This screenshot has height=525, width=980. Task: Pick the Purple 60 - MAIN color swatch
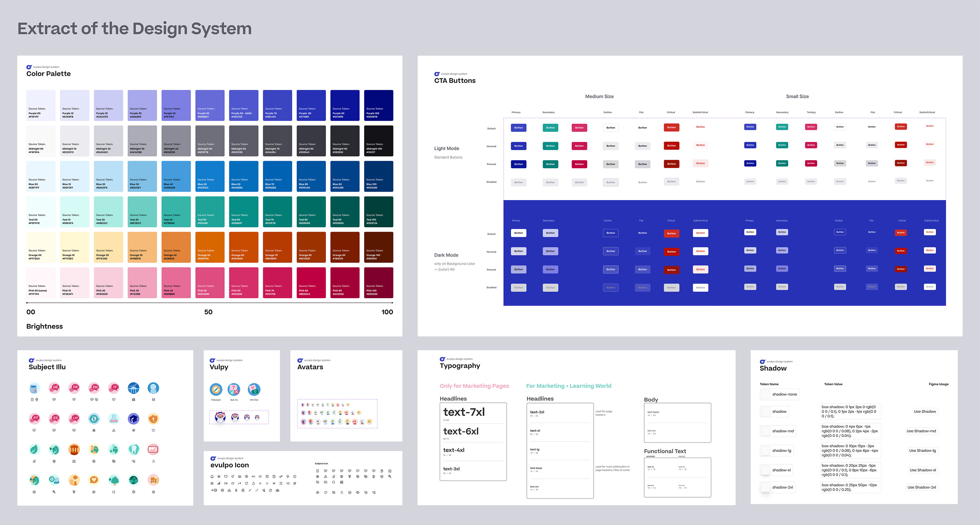(243, 105)
